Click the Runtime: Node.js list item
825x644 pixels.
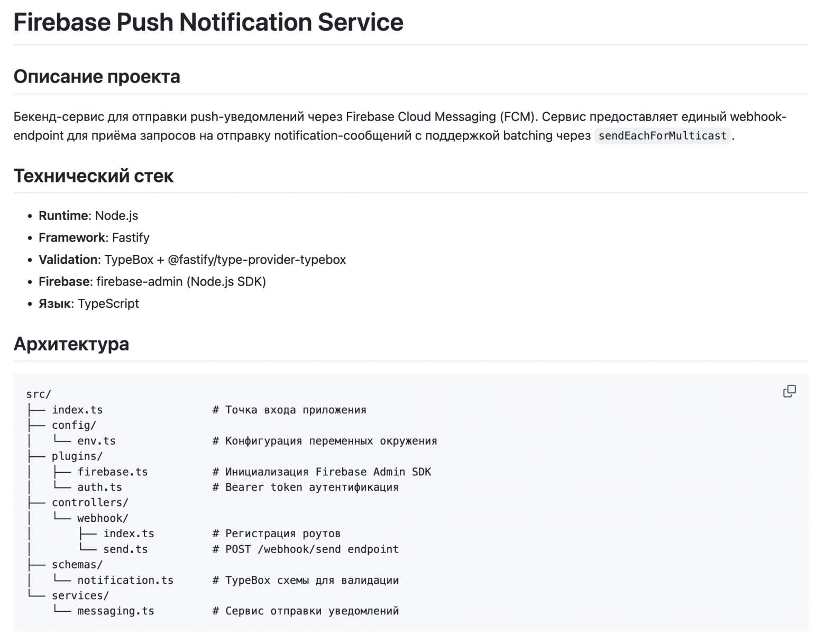click(88, 216)
